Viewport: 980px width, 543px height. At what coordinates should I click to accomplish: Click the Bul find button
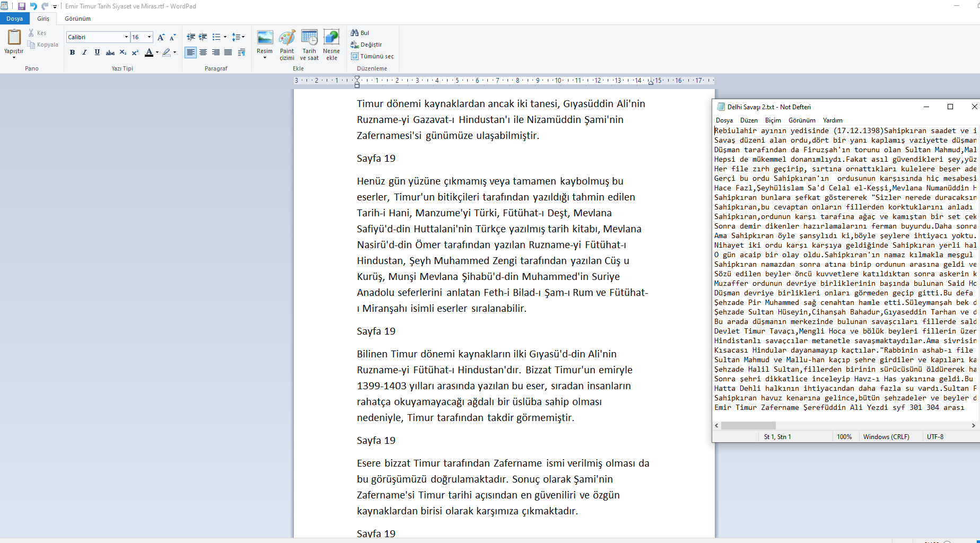[360, 33]
